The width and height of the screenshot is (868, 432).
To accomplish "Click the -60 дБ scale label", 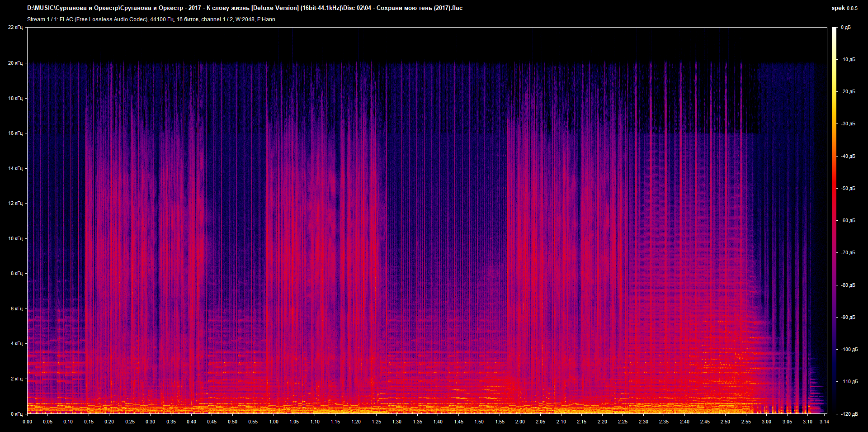I will point(848,221).
